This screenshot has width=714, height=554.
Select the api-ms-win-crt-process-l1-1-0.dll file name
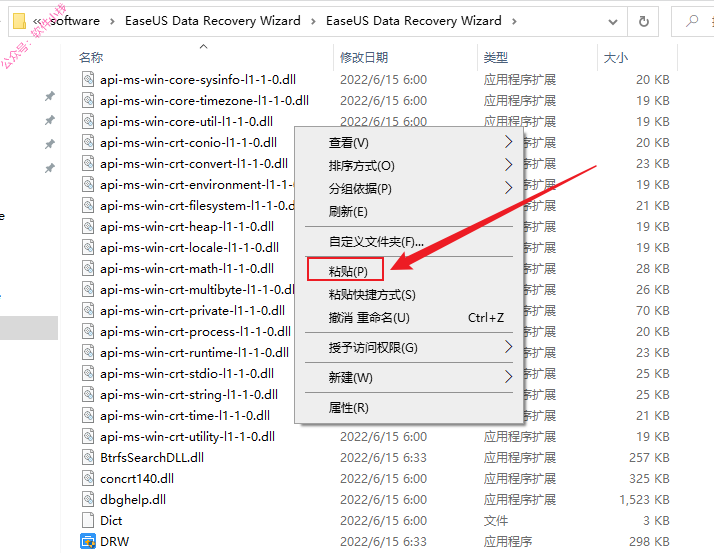pos(195,332)
